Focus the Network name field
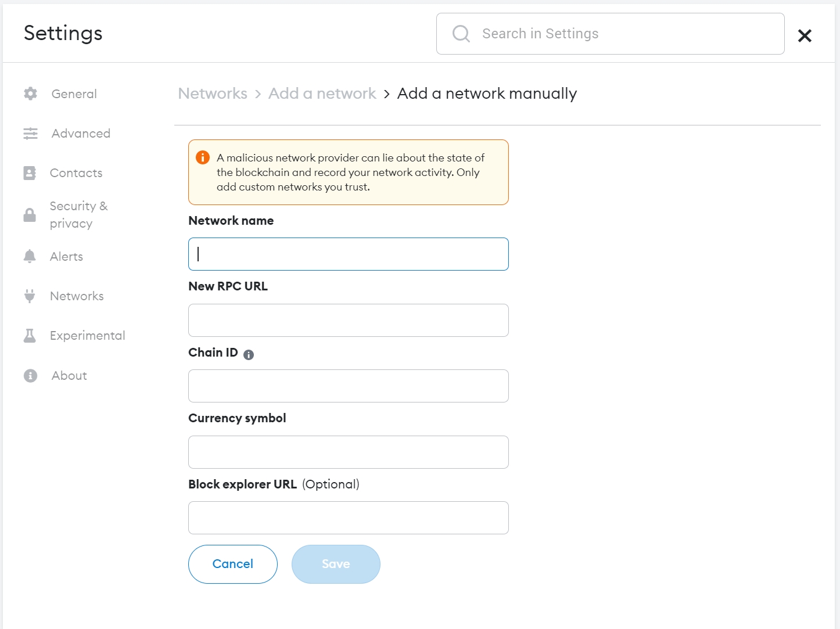Screen dimensions: 840x629 [349, 254]
